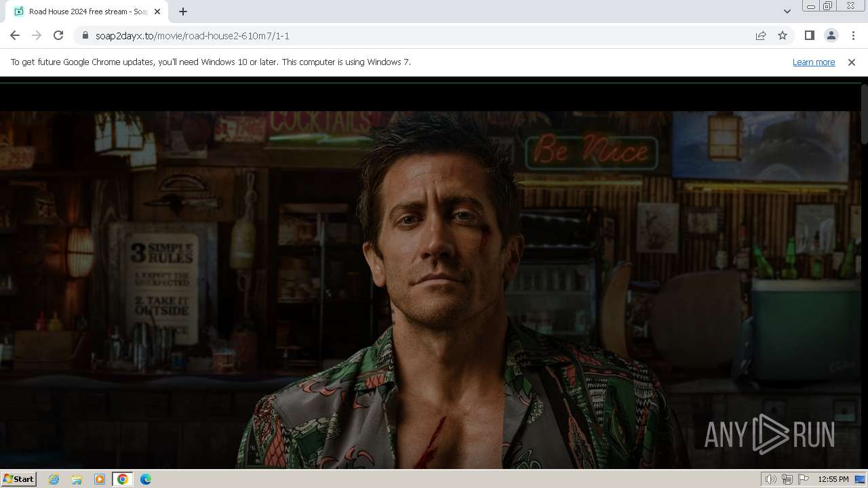Open Windows Media Player from taskbar

(100, 479)
